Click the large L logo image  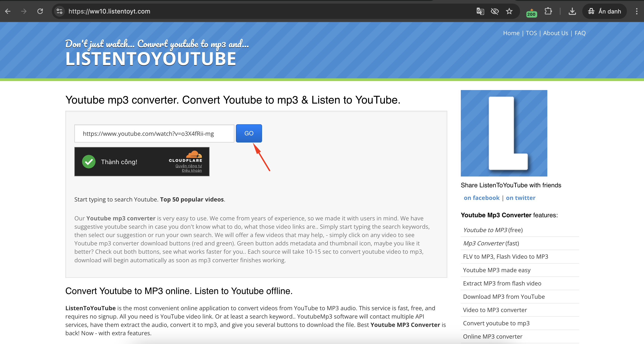tap(504, 133)
